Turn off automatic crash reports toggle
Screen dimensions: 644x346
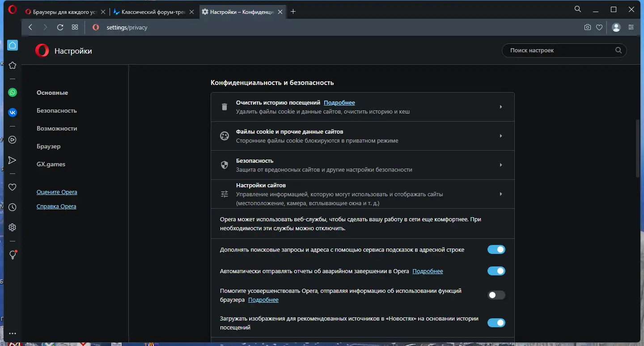click(x=496, y=271)
